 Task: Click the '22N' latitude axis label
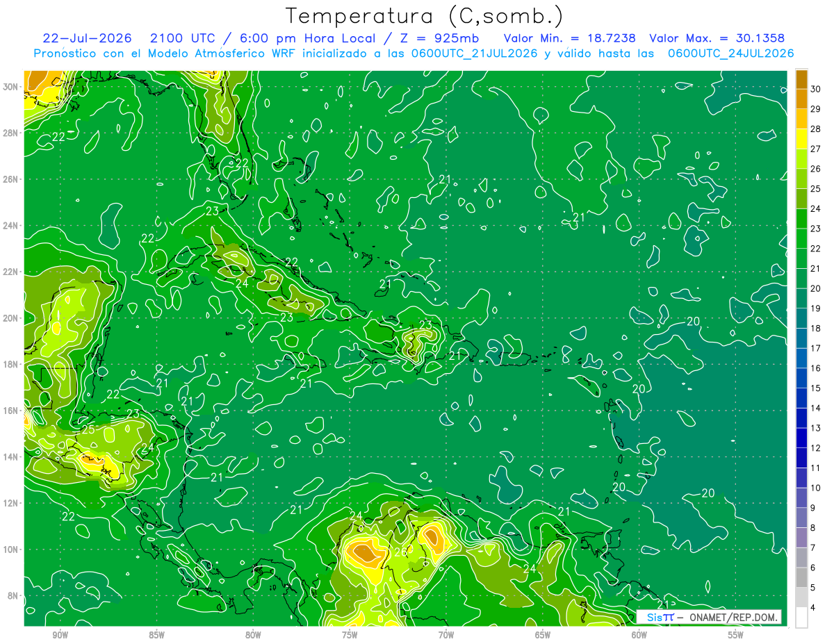(x=12, y=272)
